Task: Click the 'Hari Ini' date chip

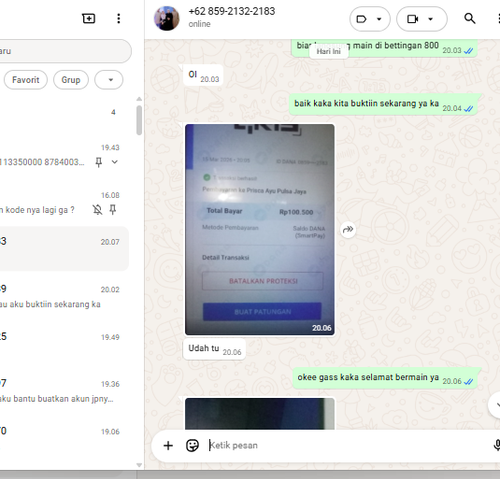Action: [x=328, y=51]
